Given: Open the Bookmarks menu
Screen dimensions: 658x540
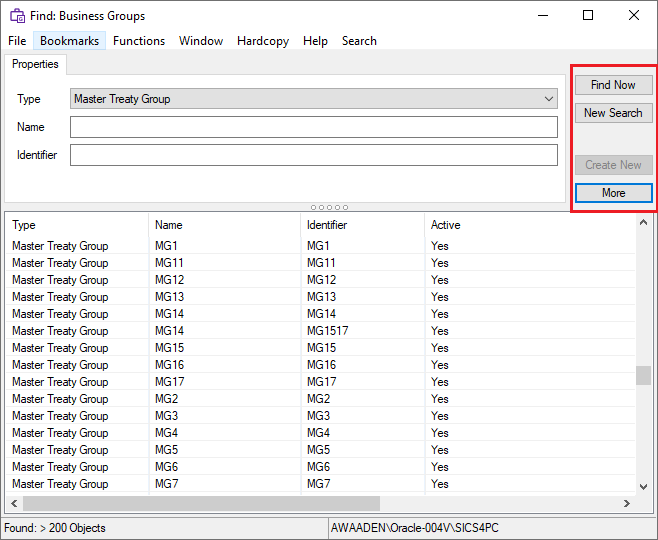Looking at the screenshot, I should [x=69, y=41].
